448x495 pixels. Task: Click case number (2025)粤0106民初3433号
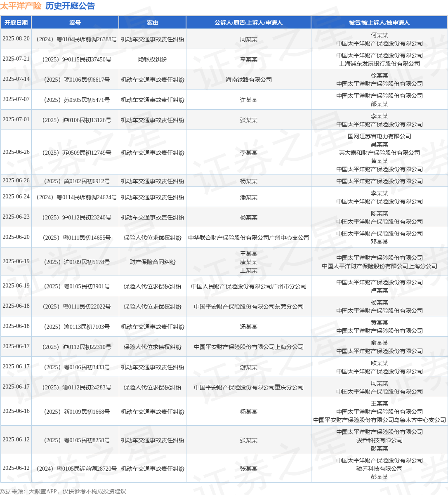tap(75, 367)
